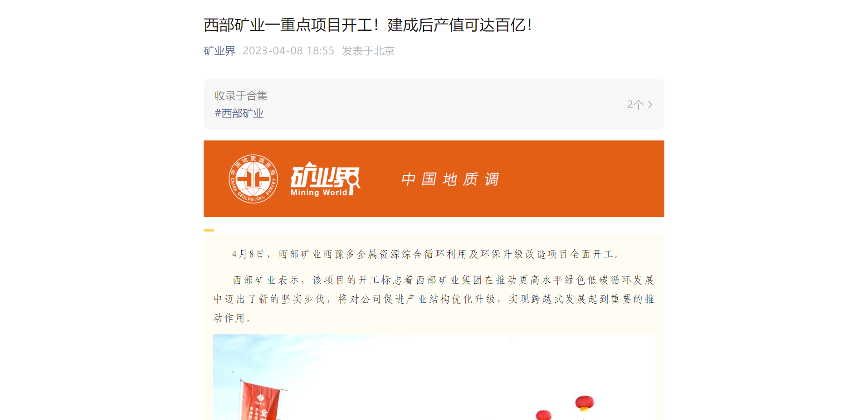
Task: Click the 收录于合集 label
Action: [x=241, y=96]
